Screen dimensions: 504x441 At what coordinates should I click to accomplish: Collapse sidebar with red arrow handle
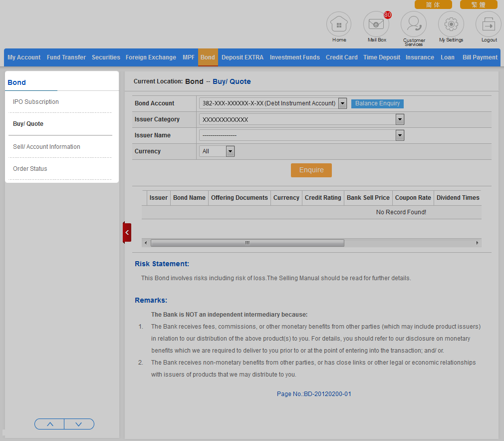127,233
